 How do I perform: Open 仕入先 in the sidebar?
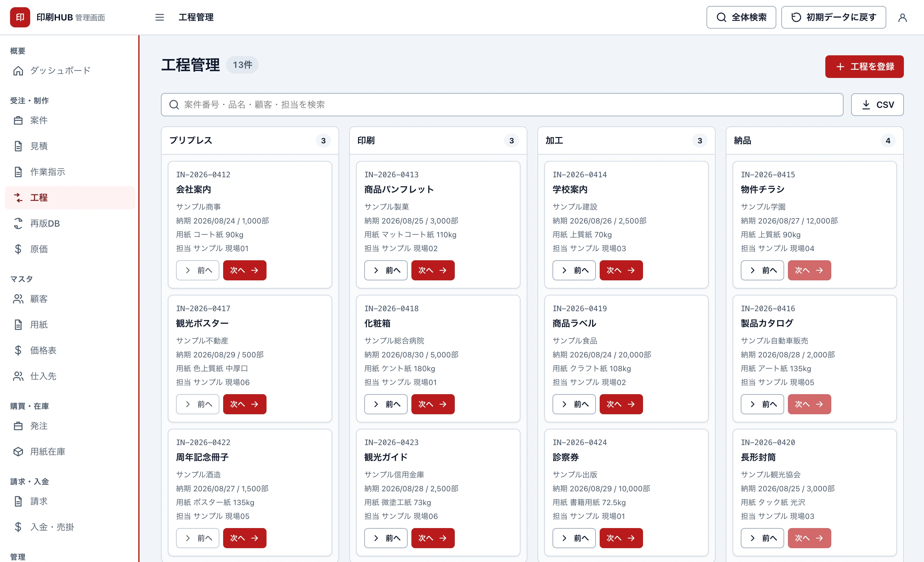(70, 376)
